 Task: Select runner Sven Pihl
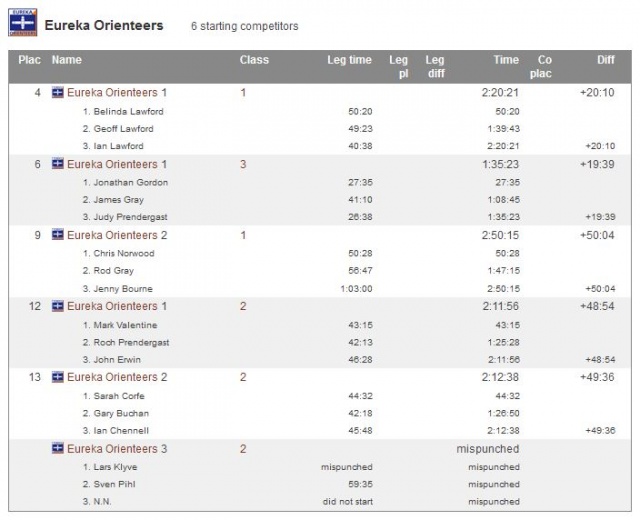point(116,484)
